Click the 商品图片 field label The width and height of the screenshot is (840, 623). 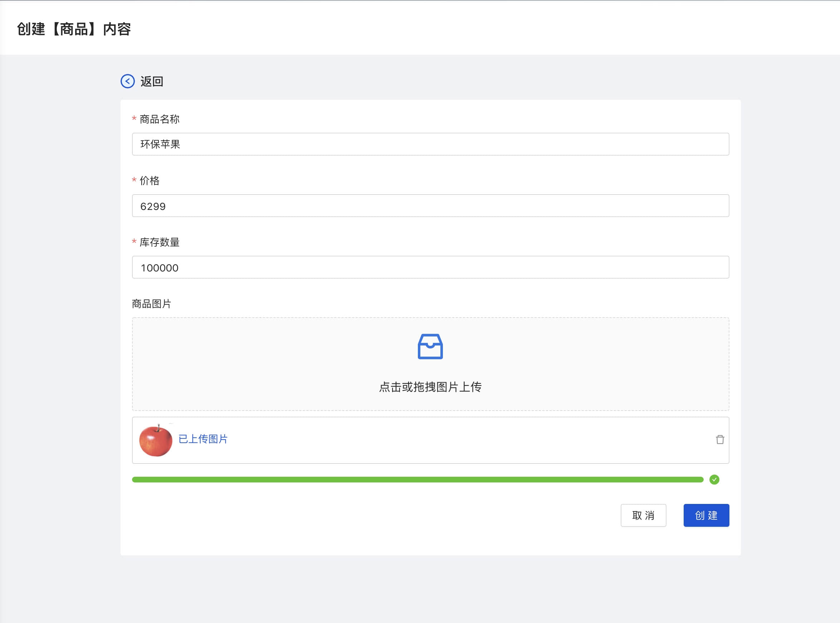pos(152,304)
